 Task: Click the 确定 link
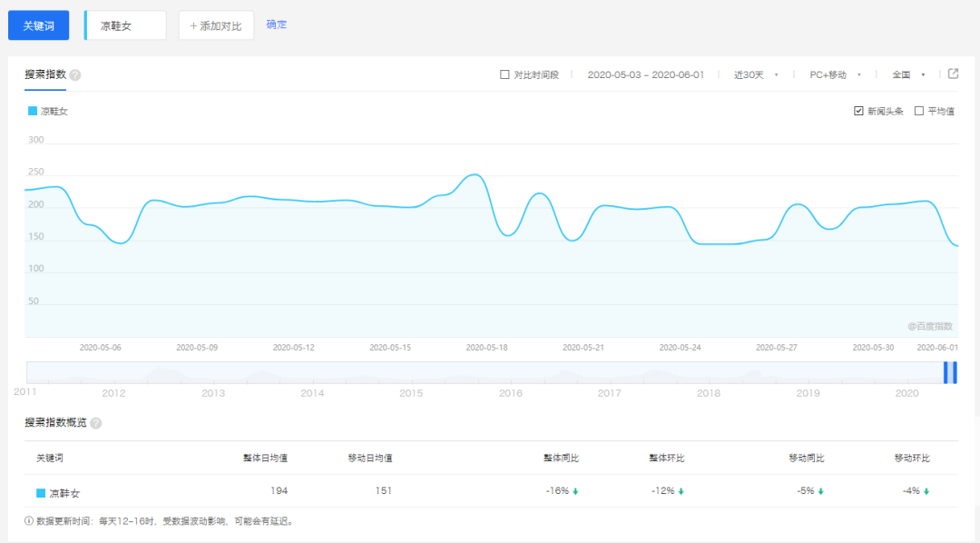pyautogui.click(x=276, y=25)
